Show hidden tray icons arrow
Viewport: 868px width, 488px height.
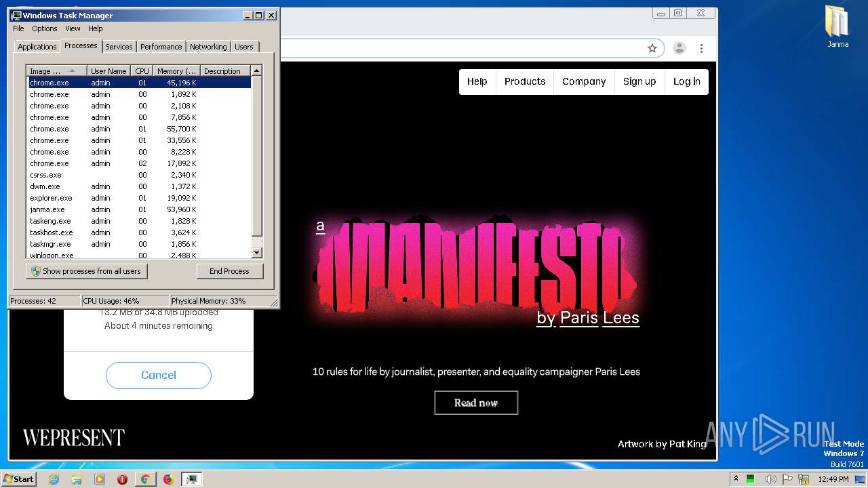pyautogui.click(x=736, y=479)
